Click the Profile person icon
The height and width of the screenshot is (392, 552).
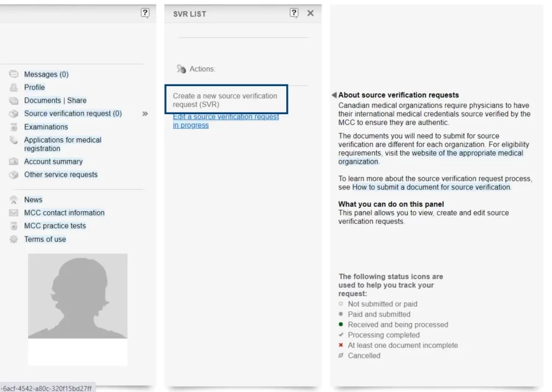14,87
